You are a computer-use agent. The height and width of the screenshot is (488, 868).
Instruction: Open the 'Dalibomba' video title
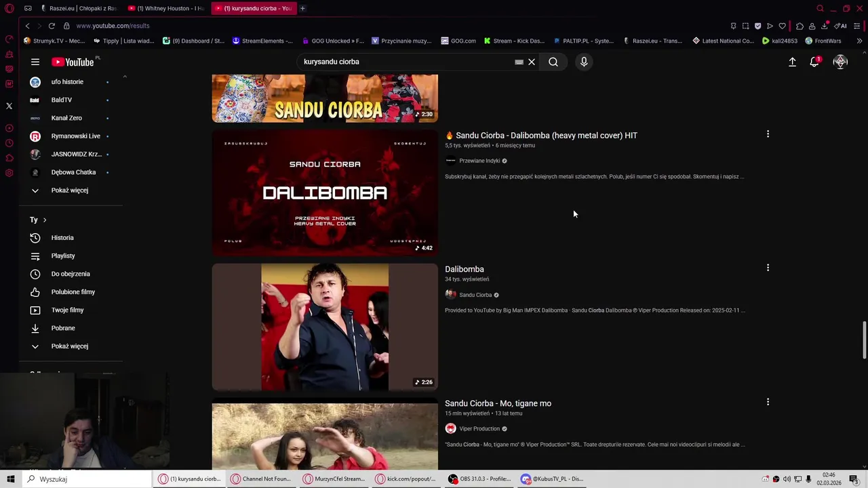pos(465,269)
